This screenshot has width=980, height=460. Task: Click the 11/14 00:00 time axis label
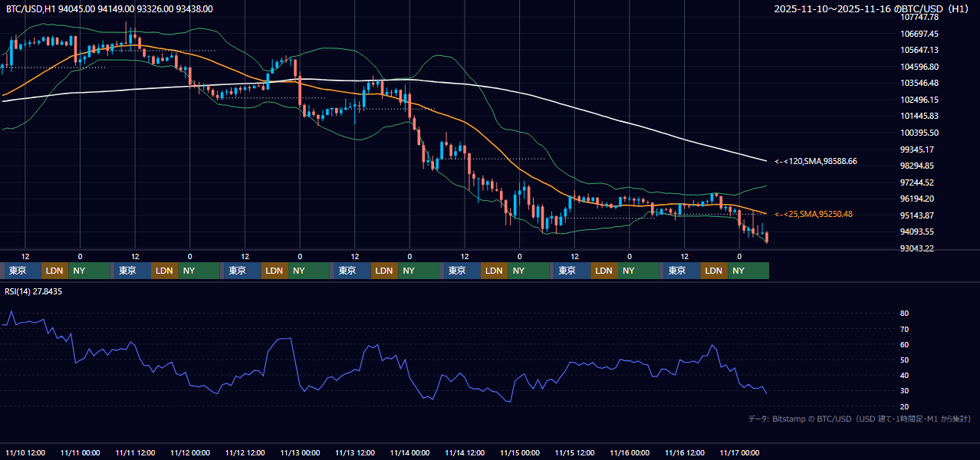coord(410,453)
